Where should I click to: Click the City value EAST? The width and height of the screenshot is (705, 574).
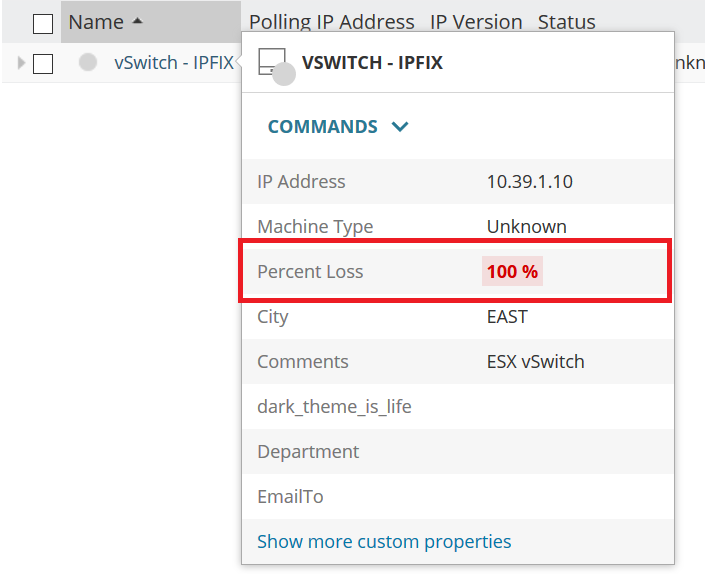[507, 316]
